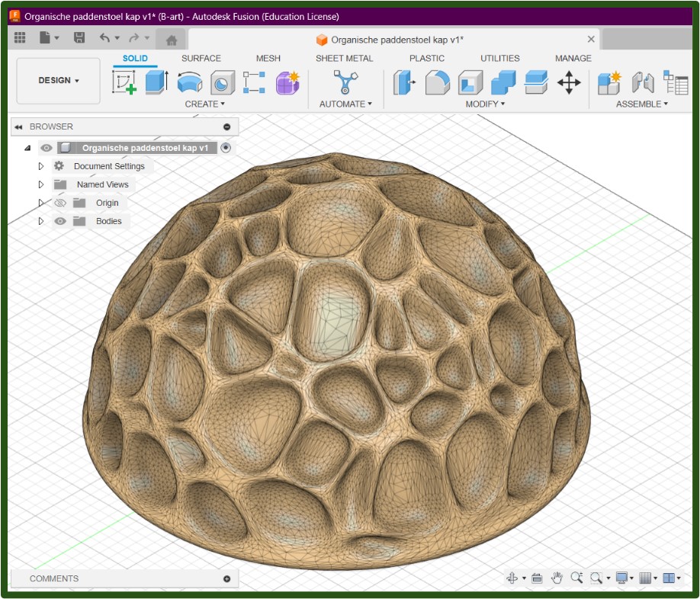The image size is (700, 599).
Task: Choose the Revolve tool icon
Action: (189, 82)
